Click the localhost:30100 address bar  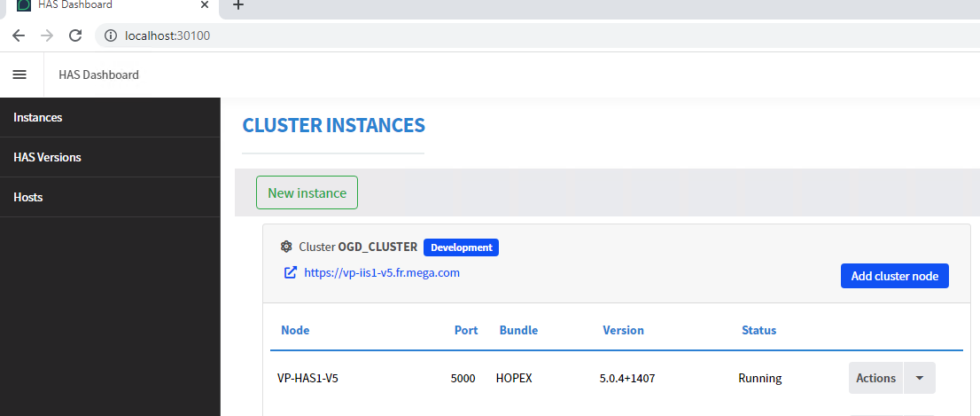click(538, 35)
